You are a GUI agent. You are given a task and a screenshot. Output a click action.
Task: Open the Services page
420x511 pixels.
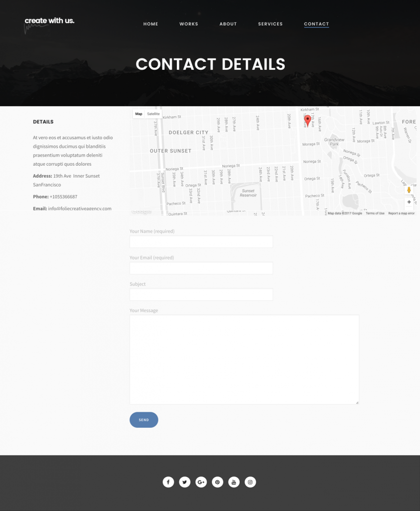click(x=270, y=24)
